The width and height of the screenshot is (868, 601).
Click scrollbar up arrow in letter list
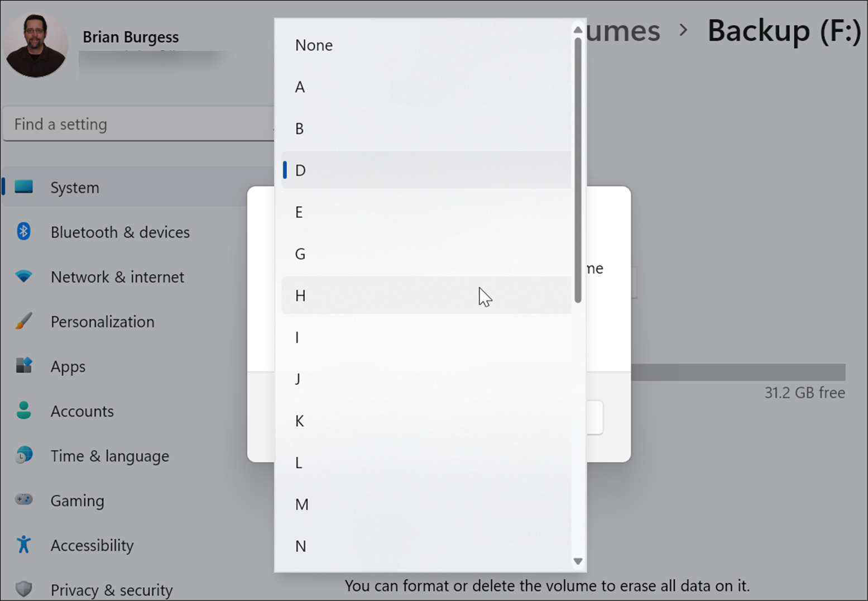point(578,30)
